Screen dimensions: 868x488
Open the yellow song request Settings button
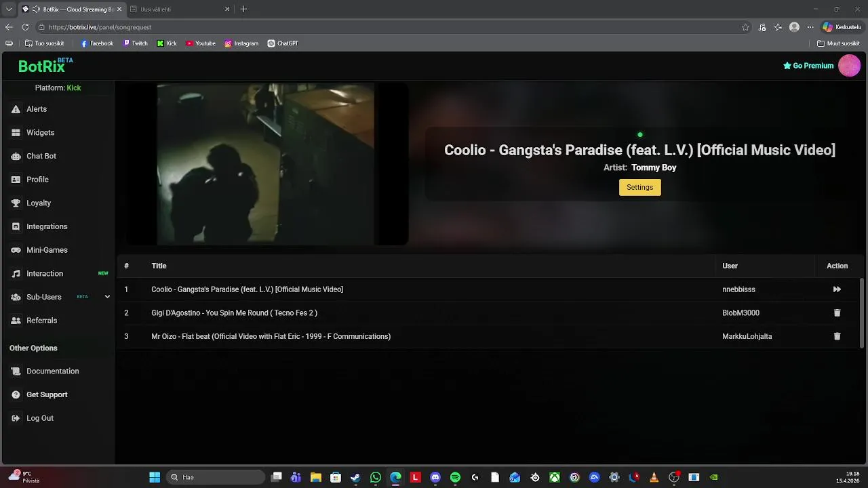[x=639, y=187]
